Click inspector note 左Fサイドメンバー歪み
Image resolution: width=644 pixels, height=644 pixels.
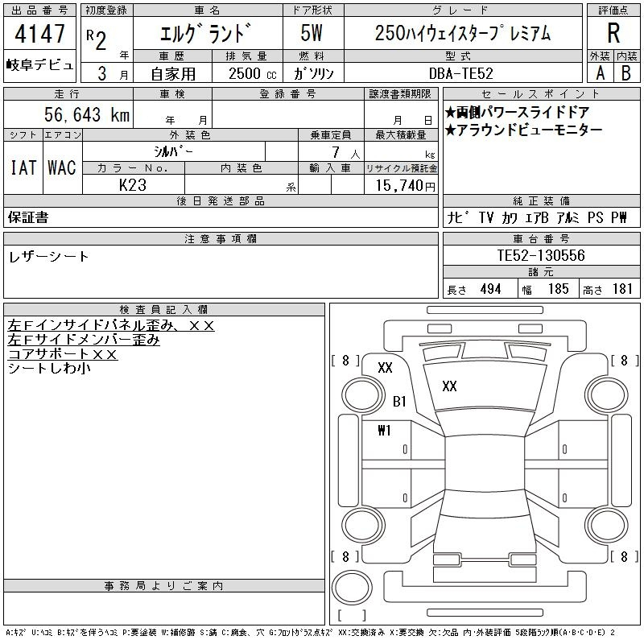(x=84, y=340)
